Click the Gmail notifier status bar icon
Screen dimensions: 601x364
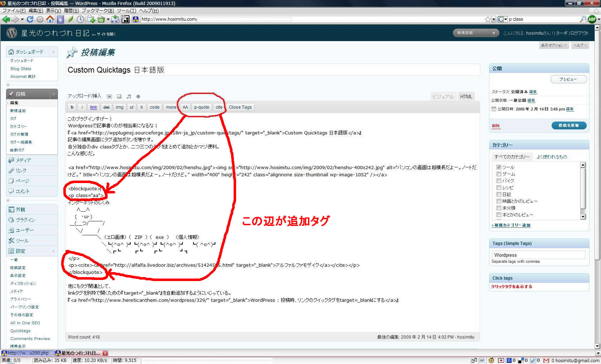(x=546, y=360)
